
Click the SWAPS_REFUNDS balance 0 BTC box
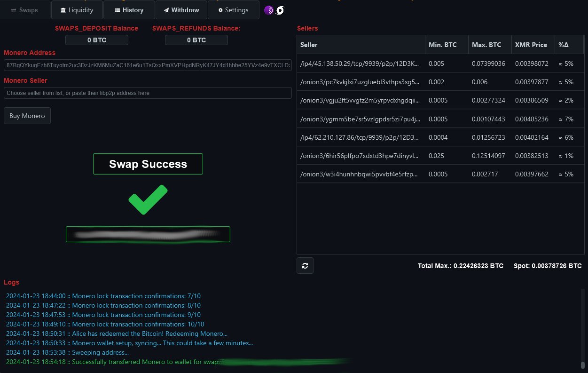point(196,40)
